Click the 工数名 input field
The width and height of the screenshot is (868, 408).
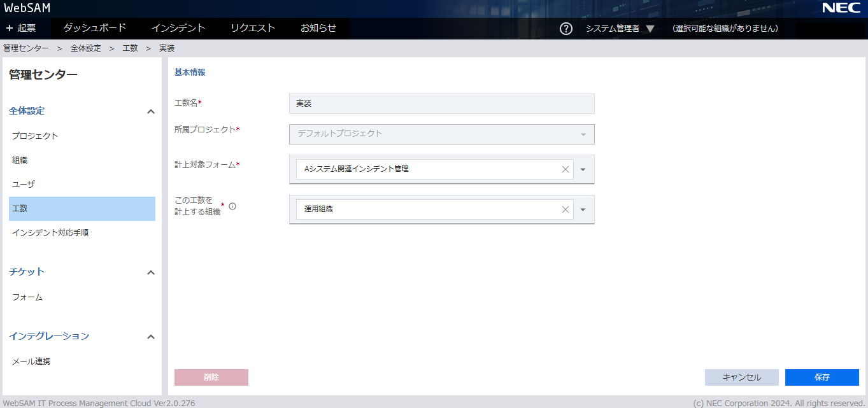[441, 104]
